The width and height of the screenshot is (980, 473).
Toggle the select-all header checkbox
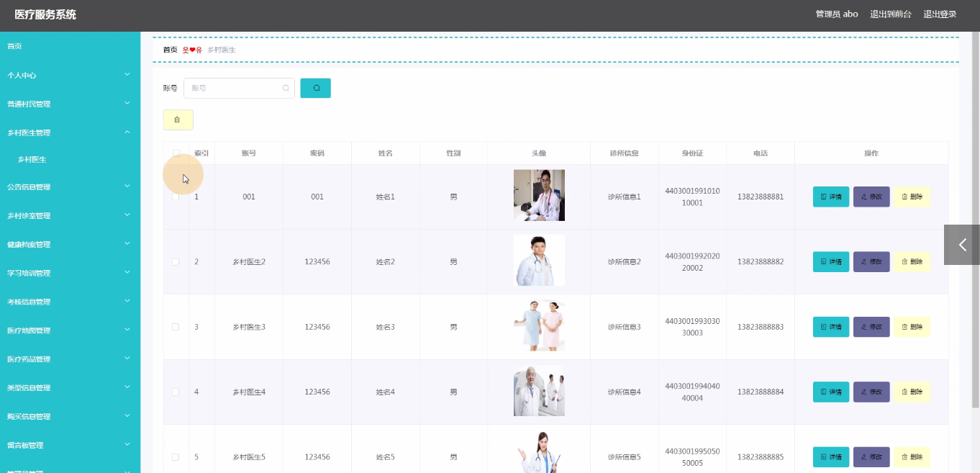tap(176, 153)
